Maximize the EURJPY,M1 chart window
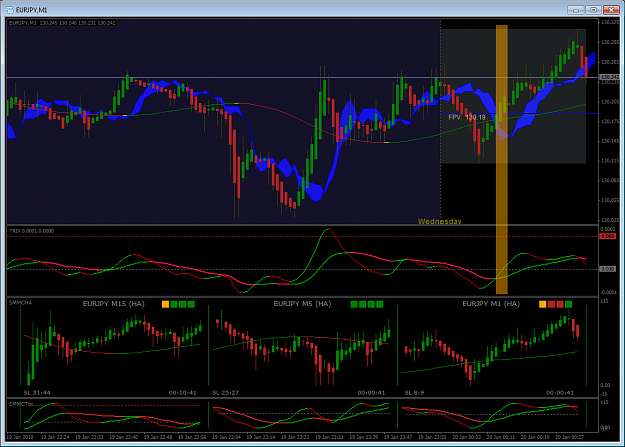The image size is (625, 447). pos(594,10)
